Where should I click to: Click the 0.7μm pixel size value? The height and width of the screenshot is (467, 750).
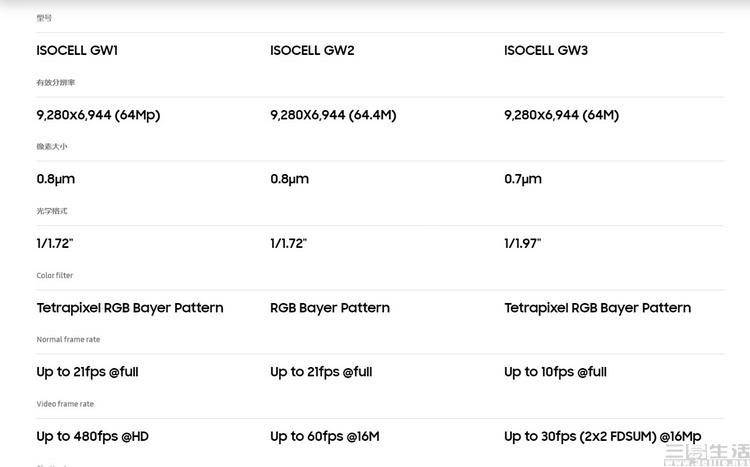pos(523,179)
